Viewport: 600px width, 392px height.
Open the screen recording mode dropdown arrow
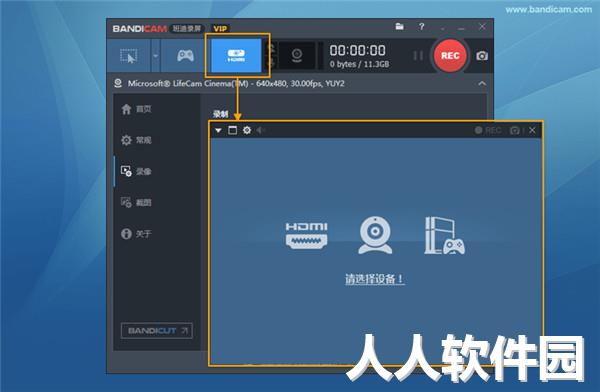click(x=155, y=56)
